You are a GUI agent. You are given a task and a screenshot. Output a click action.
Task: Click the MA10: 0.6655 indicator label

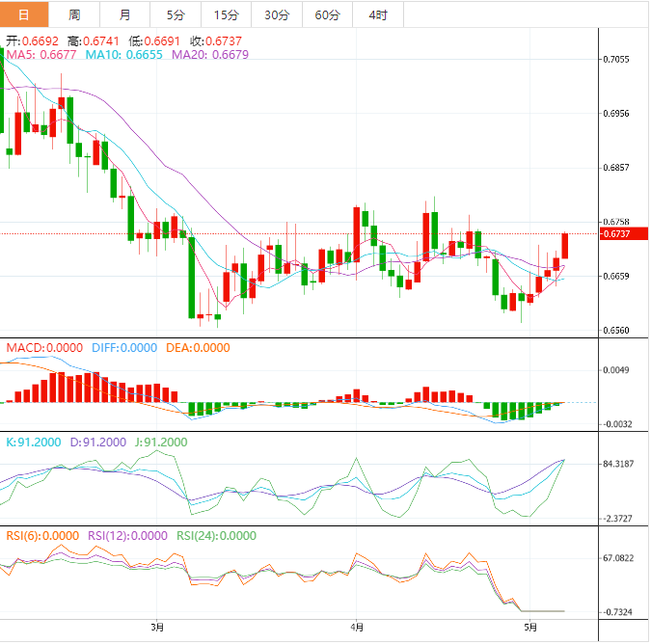point(124,55)
